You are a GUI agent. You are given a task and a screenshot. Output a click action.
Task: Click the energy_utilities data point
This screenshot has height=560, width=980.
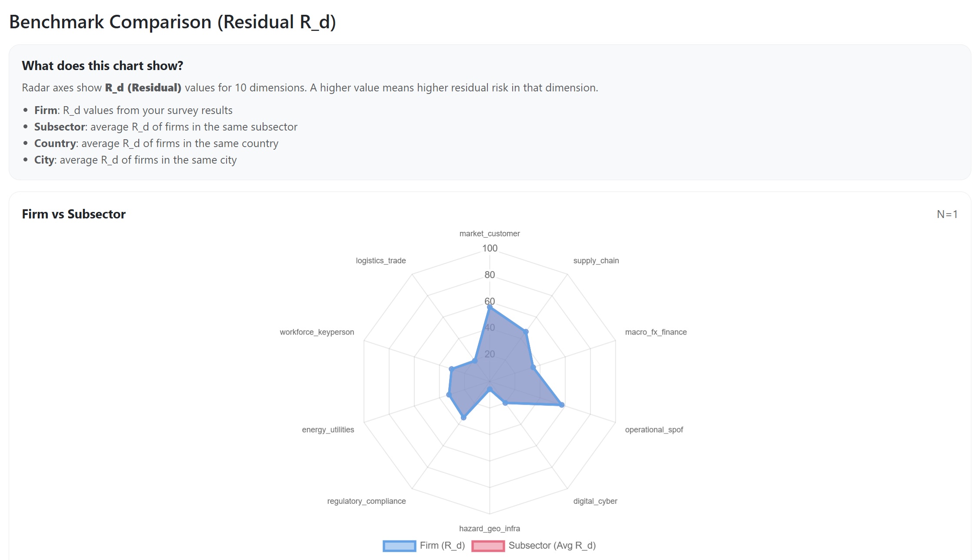(x=449, y=395)
